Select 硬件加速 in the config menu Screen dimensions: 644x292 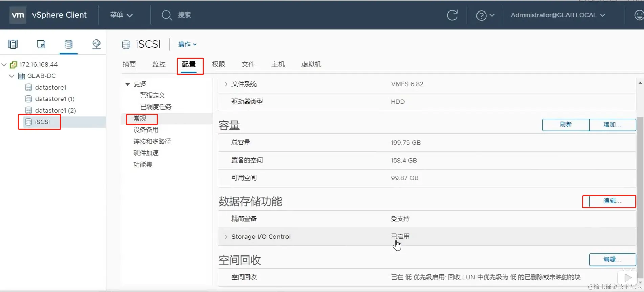(146, 153)
